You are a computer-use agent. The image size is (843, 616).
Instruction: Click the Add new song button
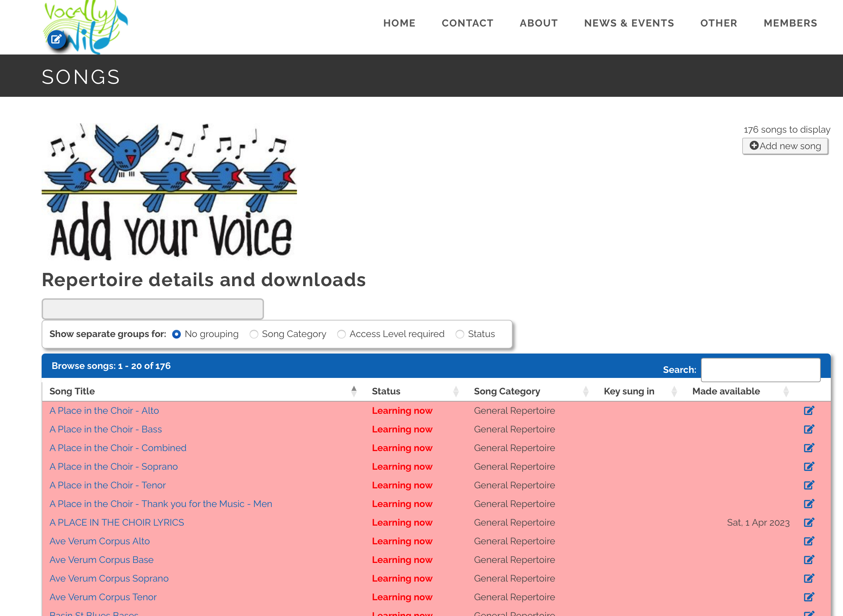pyautogui.click(x=785, y=146)
